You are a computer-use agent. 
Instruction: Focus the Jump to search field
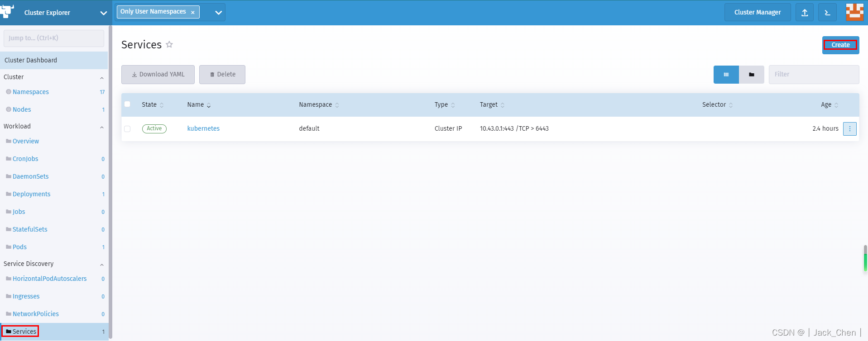[x=54, y=38]
